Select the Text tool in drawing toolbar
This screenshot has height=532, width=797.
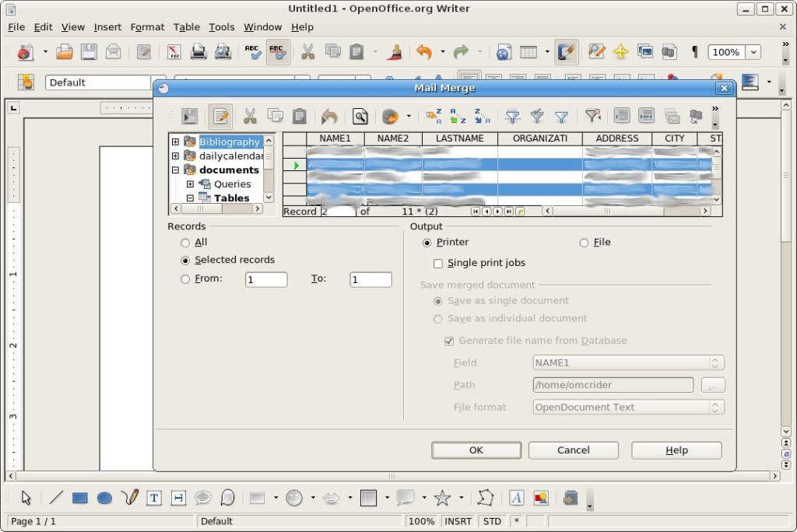pos(154,498)
